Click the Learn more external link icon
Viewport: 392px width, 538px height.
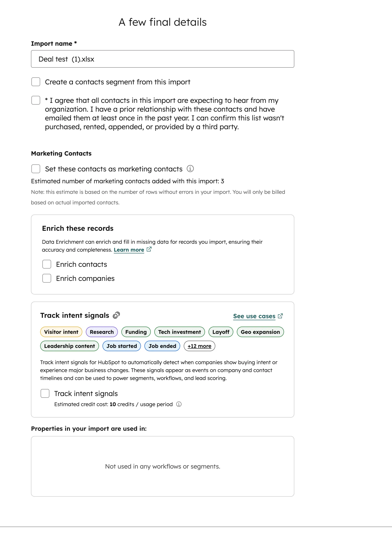pyautogui.click(x=149, y=249)
